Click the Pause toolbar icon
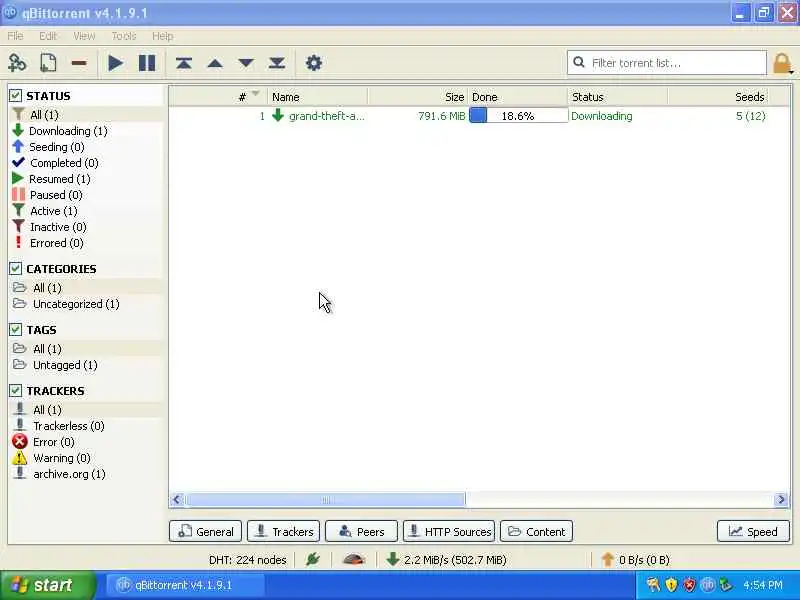 click(147, 63)
